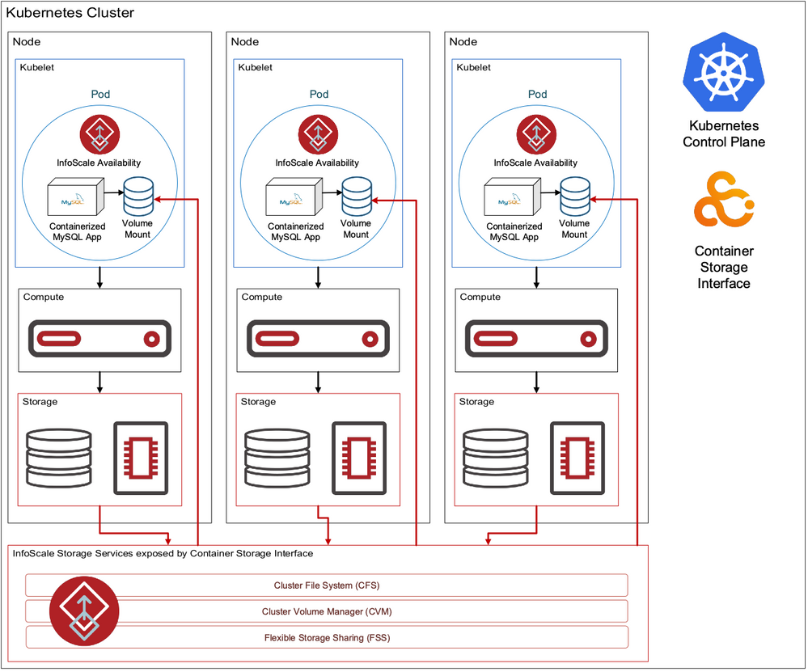Viewport: 808px width, 672px height.
Task: Click the "Container Storage Interface" label under orange logo
Action: click(724, 267)
